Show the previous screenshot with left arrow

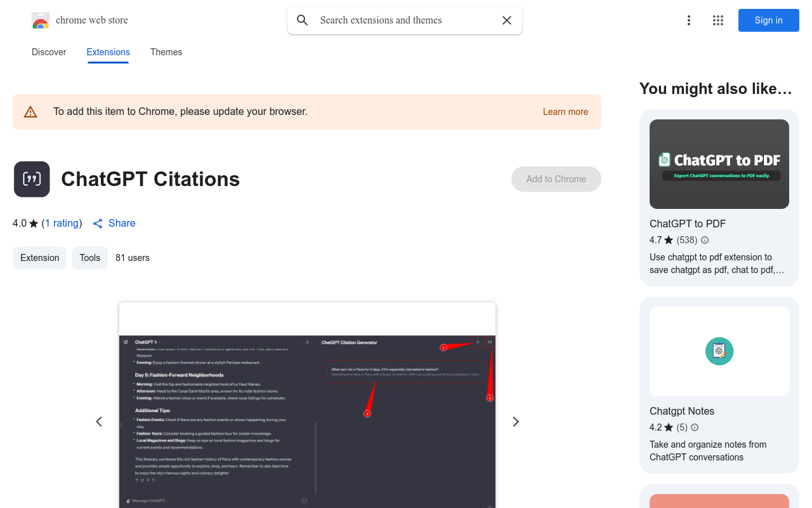tap(99, 422)
